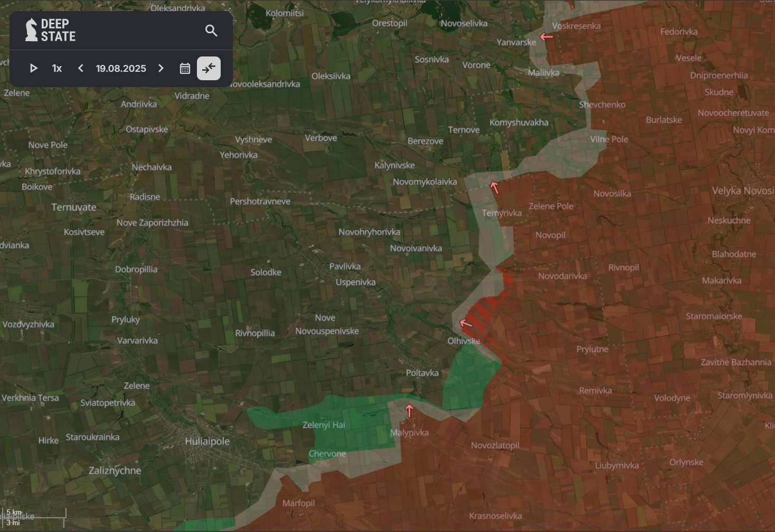Click the Kolomiitsi label

[x=285, y=13]
